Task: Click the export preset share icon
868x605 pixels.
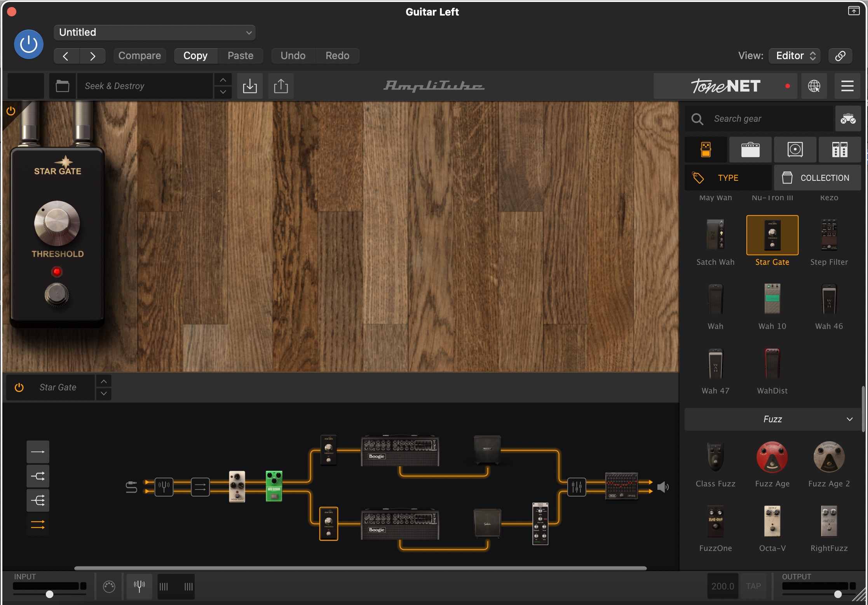Action: 281,86
